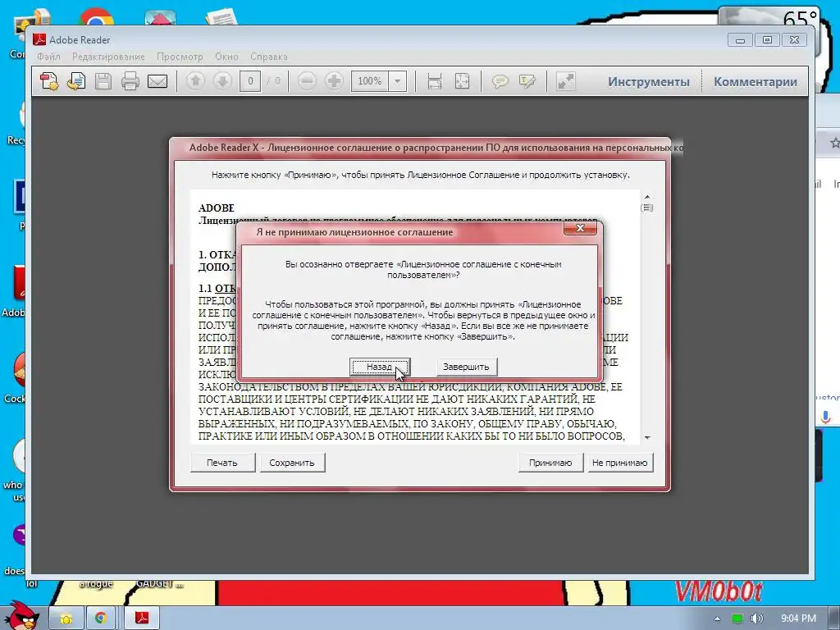Zoom out with the minus icon
840x630 pixels.
[x=307, y=81]
